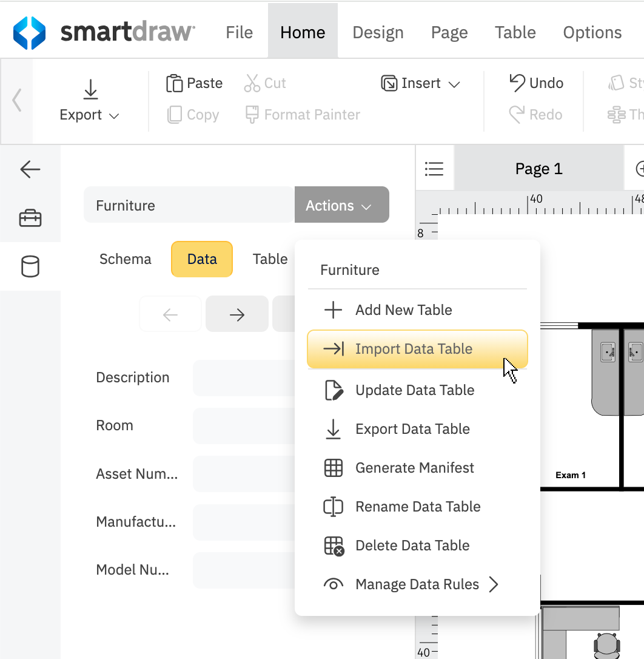Screen dimensions: 644x659
Task: Switch to the Table view toggle
Action: pos(270,259)
